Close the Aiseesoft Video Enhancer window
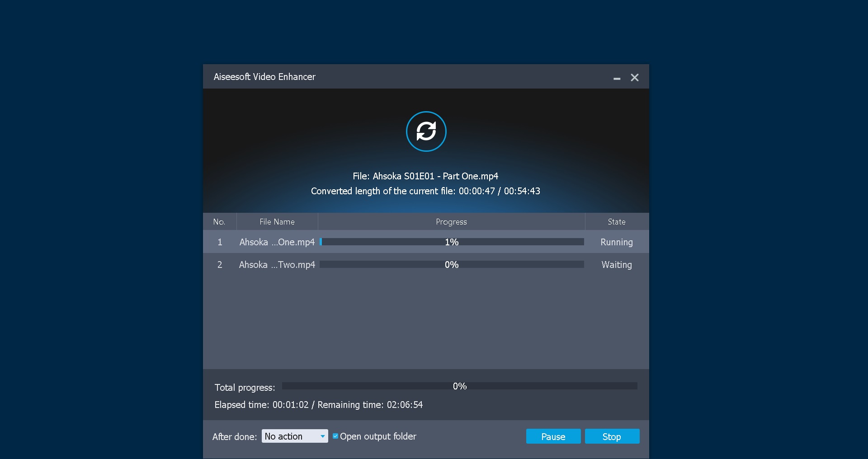Viewport: 868px width, 459px height. coord(635,78)
